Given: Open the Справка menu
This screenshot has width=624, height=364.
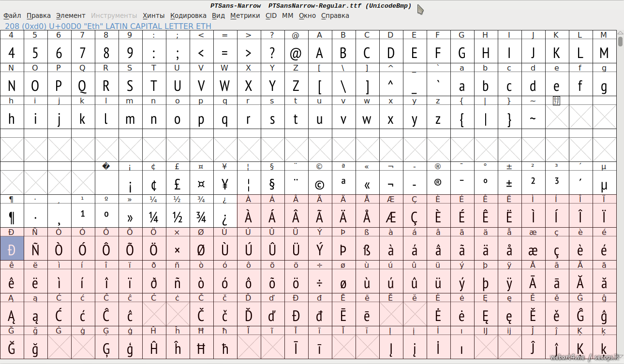Looking at the screenshot, I should tap(335, 15).
